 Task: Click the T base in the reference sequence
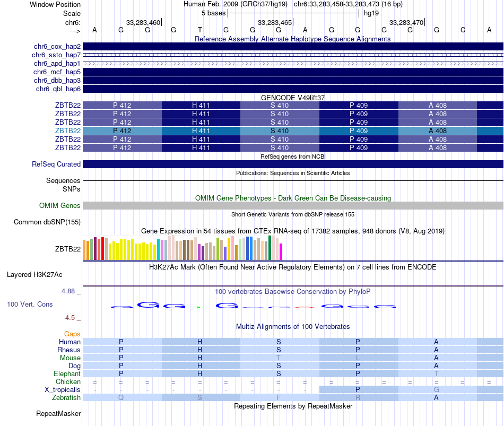point(200,30)
